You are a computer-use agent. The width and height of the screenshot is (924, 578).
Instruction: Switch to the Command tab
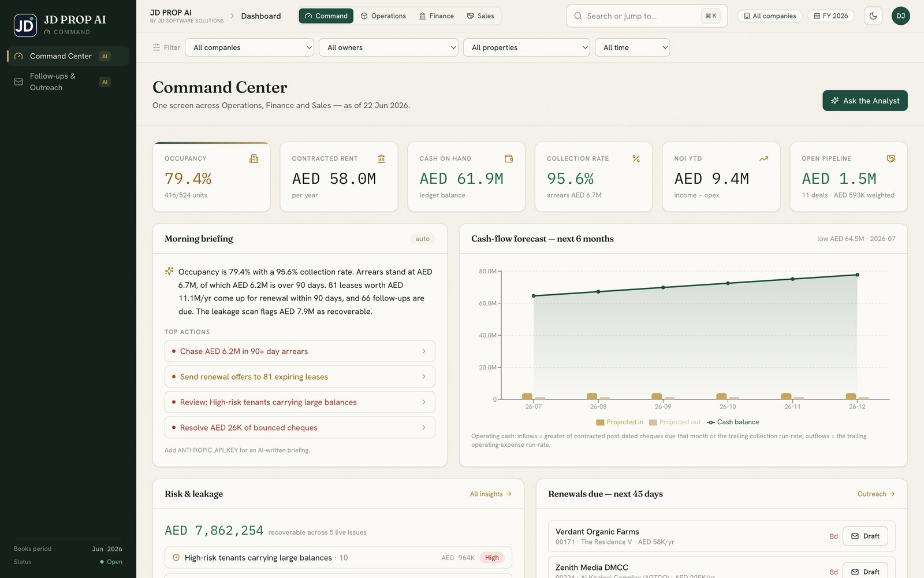pyautogui.click(x=326, y=16)
